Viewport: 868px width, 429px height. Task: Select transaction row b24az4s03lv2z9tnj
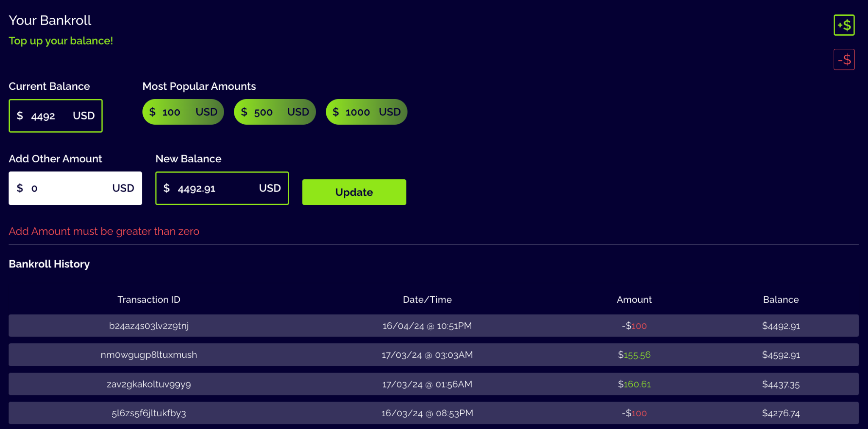point(149,326)
